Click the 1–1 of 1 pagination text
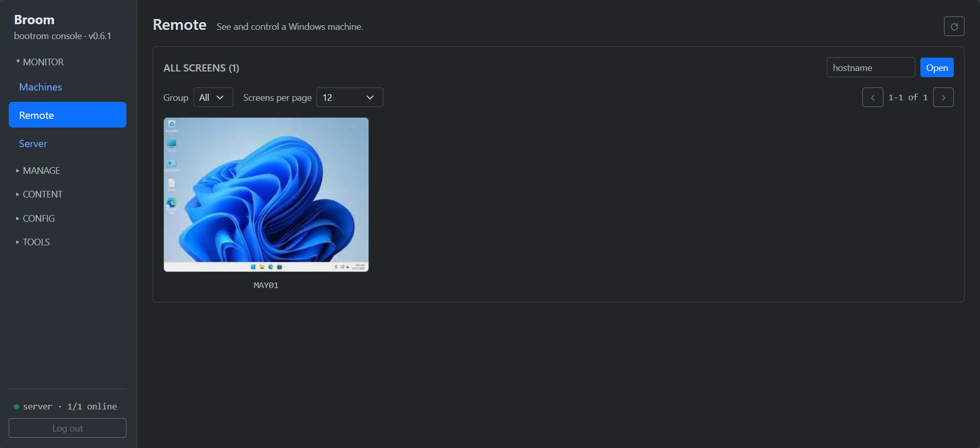Viewport: 980px width, 448px height. click(x=908, y=97)
